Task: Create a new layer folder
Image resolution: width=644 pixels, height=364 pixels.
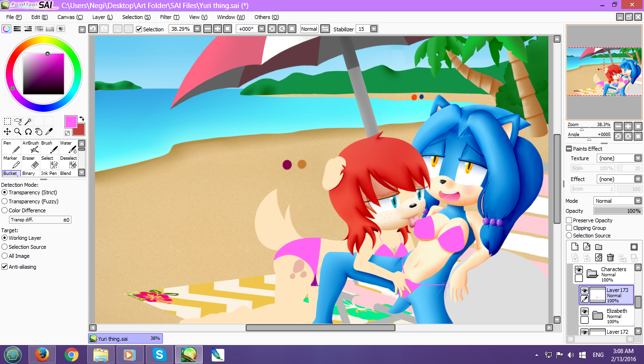Action: pyautogui.click(x=599, y=246)
